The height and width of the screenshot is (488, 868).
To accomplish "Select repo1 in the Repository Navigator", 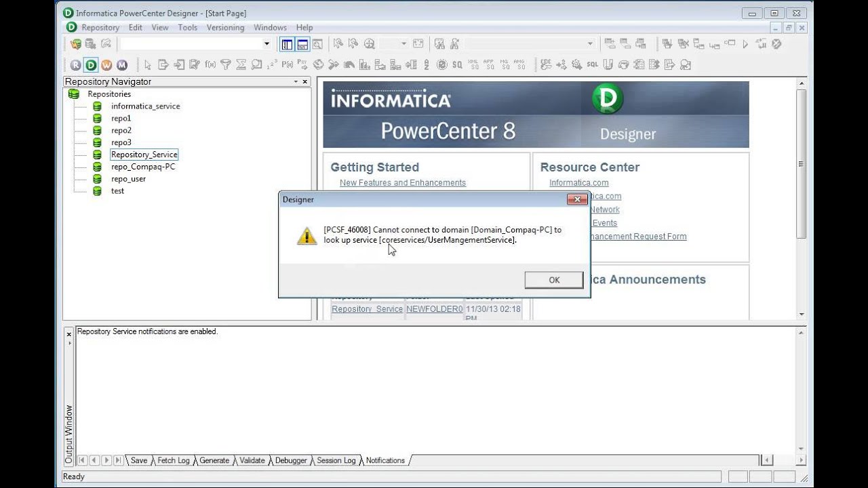I will click(x=121, y=119).
